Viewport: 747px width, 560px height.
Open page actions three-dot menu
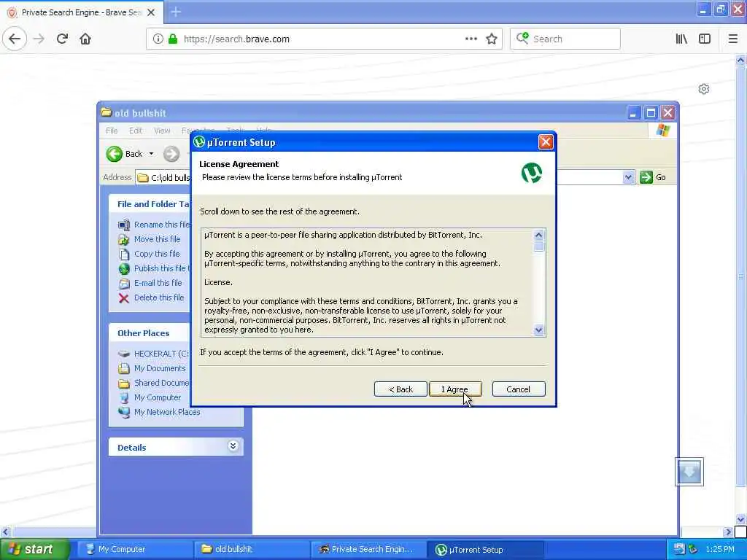tap(471, 39)
